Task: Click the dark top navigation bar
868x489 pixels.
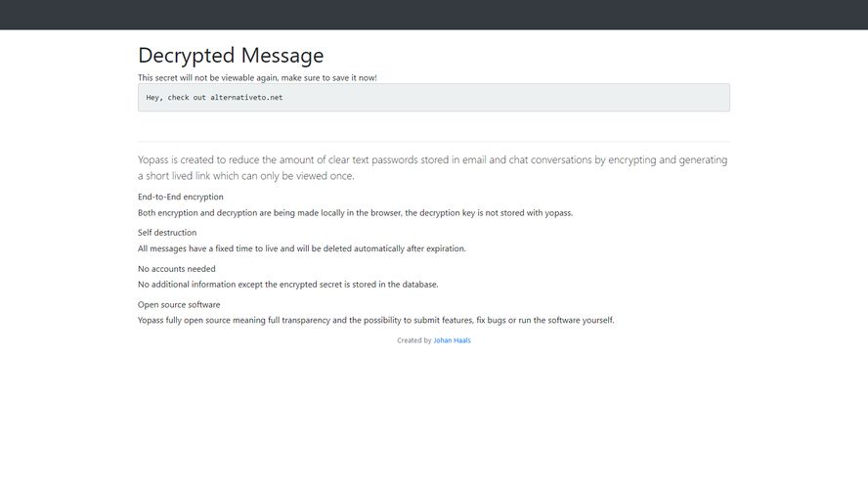Action: coord(434,15)
